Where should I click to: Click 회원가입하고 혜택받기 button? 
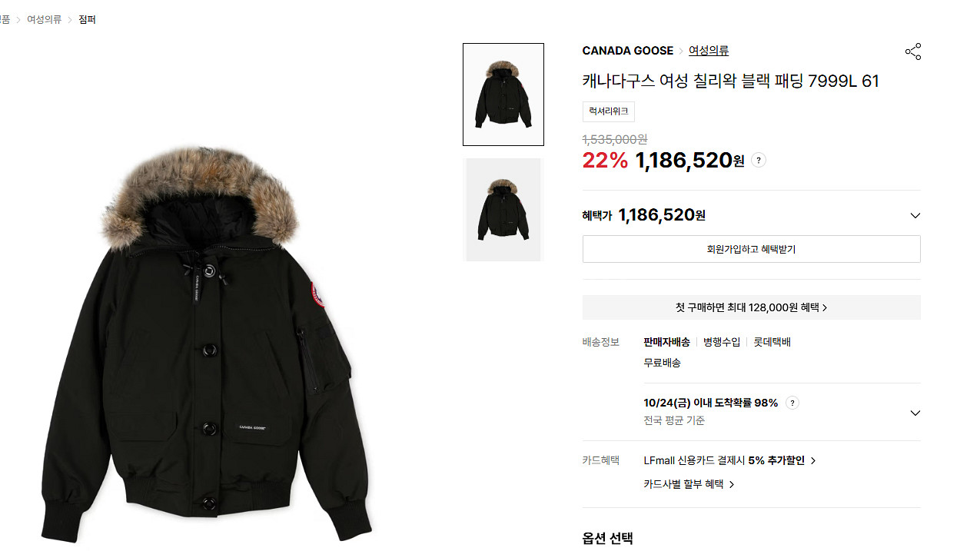751,249
